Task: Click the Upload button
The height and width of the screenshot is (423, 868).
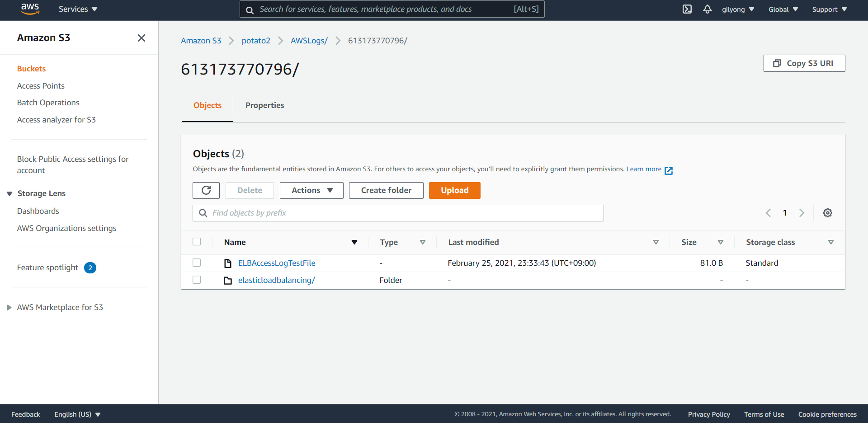Action: (x=455, y=190)
